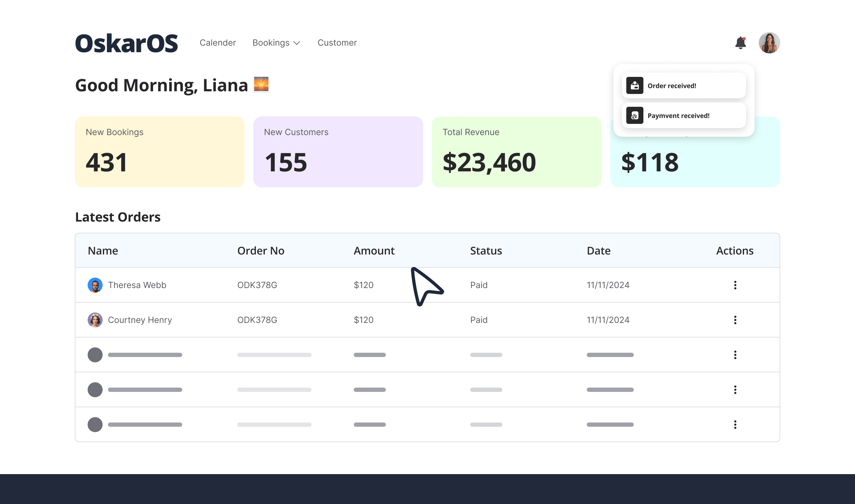
Task: Click the three-dot actions icon on third order row
Action: point(735,355)
